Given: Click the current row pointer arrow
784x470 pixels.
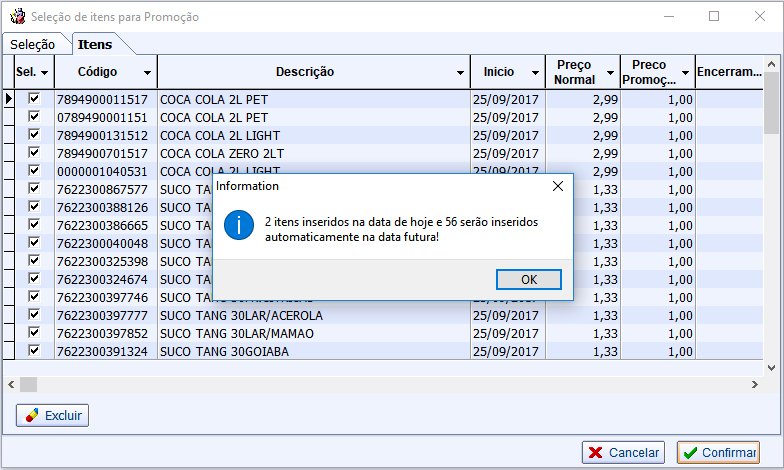Looking at the screenshot, I should [8, 99].
